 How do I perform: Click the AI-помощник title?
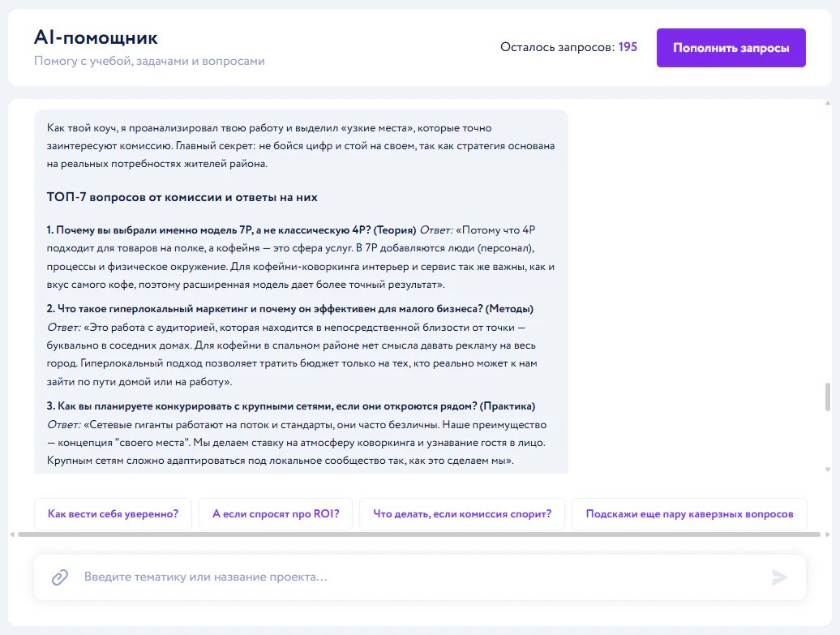[96, 37]
